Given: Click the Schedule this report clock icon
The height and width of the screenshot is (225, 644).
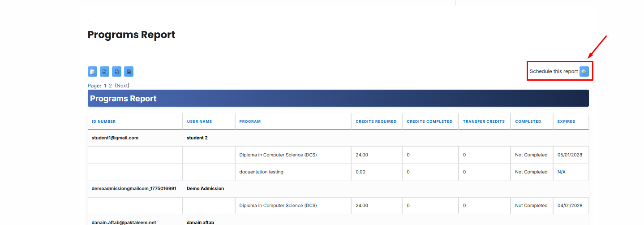Looking at the screenshot, I should [x=584, y=71].
